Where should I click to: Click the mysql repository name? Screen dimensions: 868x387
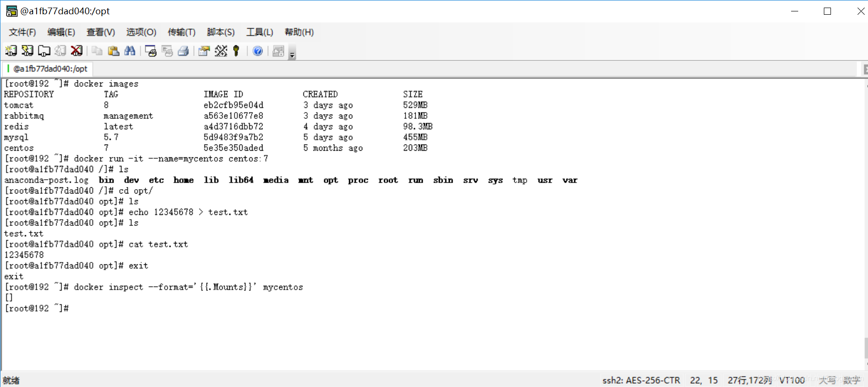[x=16, y=137]
